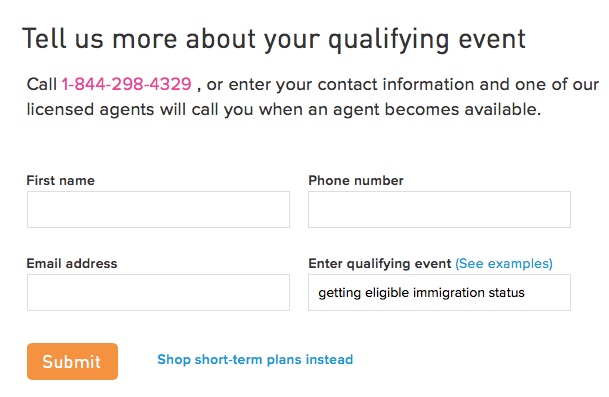Click the word 'Call' before the phone number
Image resolution: width=609 pixels, height=397 pixels.
pos(42,84)
